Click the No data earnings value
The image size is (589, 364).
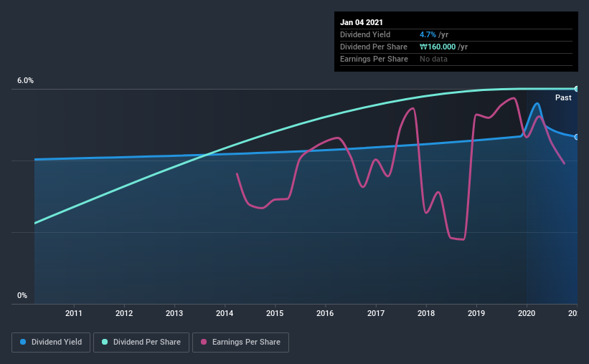pos(433,59)
